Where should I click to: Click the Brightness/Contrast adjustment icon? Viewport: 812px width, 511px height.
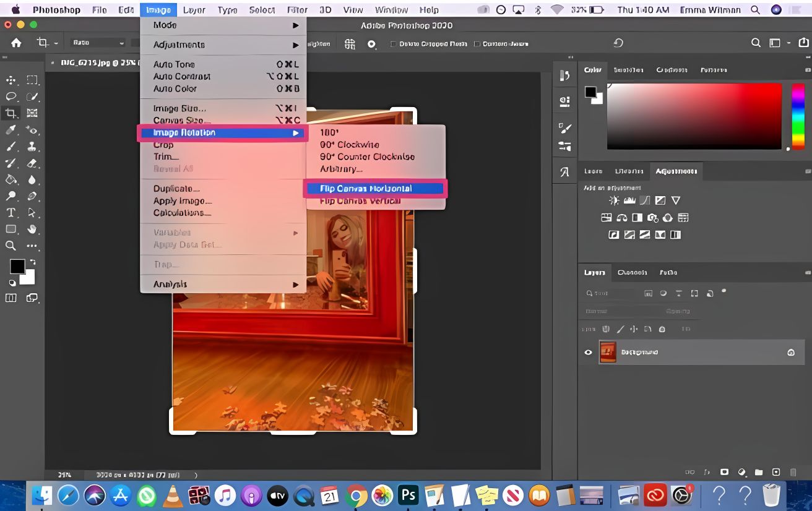click(x=613, y=200)
